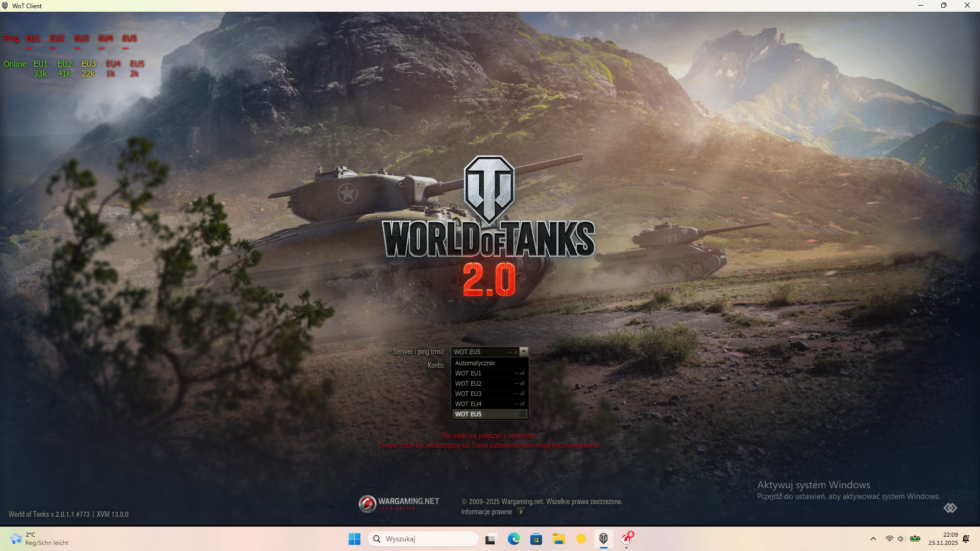
Task: Choose WOT EU1 in the server list
Action: [490, 373]
